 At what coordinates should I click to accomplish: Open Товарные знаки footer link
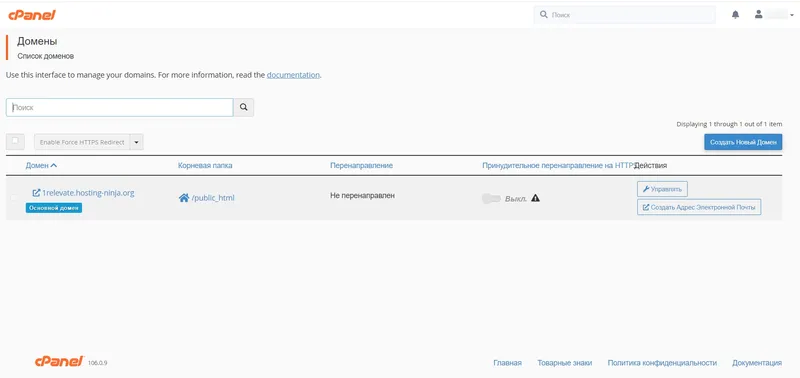[x=564, y=363]
